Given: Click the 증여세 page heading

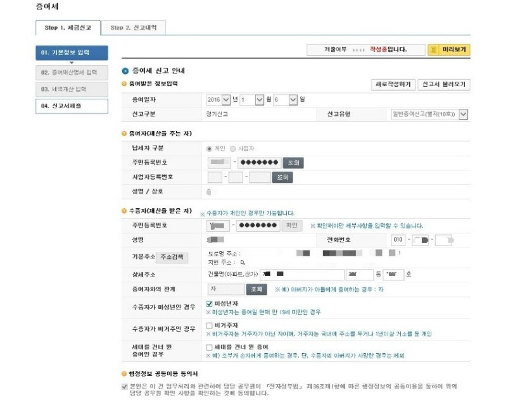Looking at the screenshot, I should pyautogui.click(x=47, y=6).
